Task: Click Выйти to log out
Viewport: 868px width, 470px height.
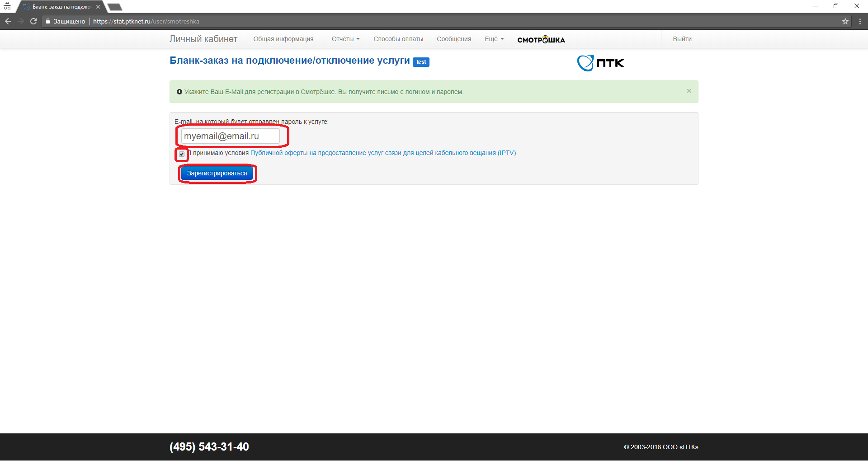Action: pyautogui.click(x=682, y=39)
